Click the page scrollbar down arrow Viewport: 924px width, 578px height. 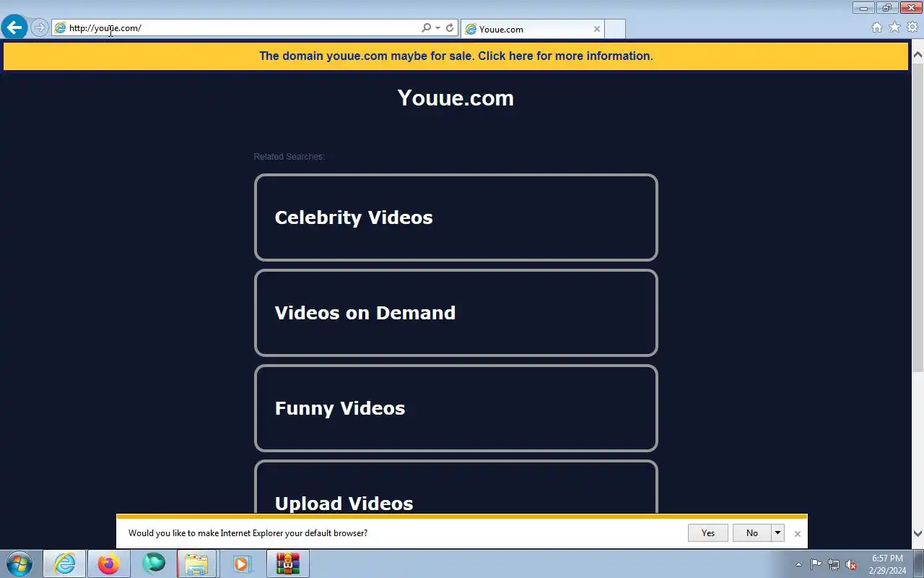point(918,534)
